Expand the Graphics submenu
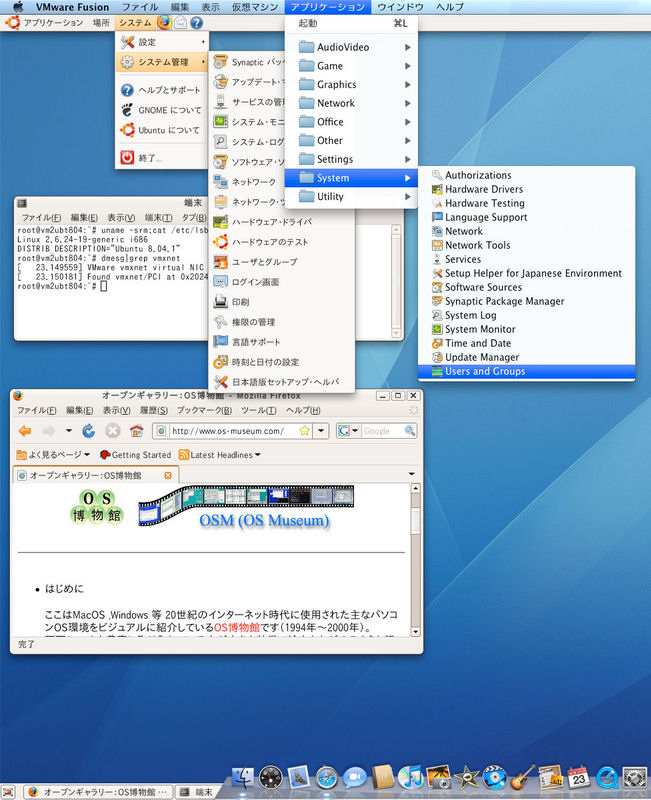 351,84
